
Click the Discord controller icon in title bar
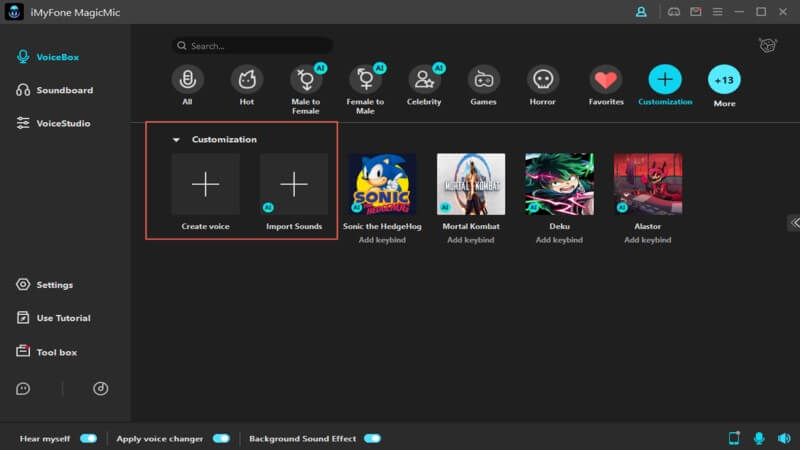pos(674,12)
